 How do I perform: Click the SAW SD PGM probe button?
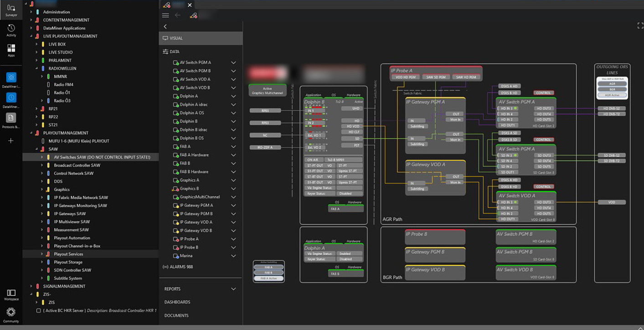click(436, 77)
